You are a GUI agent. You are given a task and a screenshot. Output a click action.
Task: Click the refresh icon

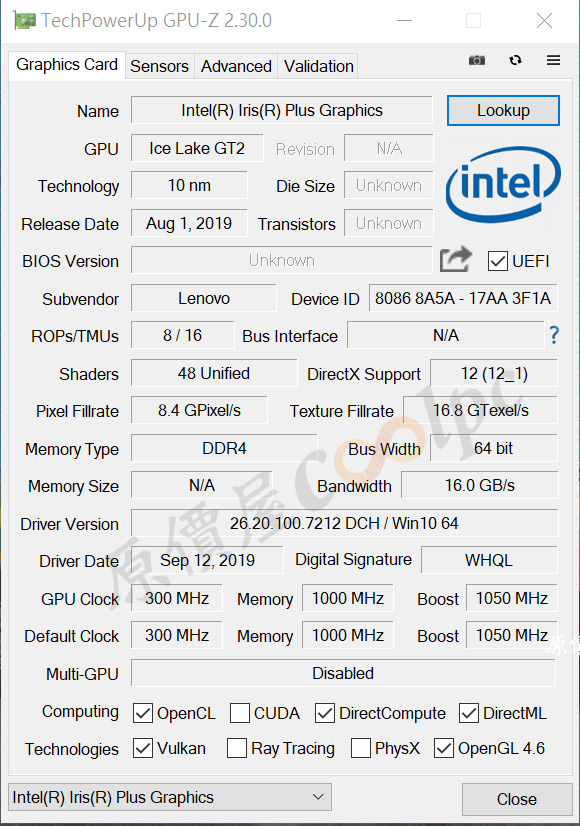click(x=515, y=60)
